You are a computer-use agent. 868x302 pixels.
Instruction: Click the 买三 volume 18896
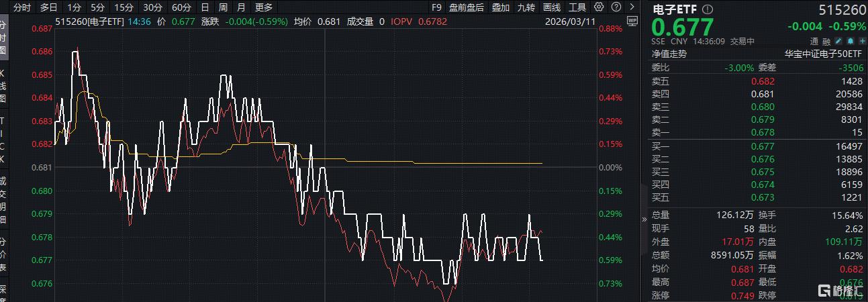pyautogui.click(x=849, y=172)
